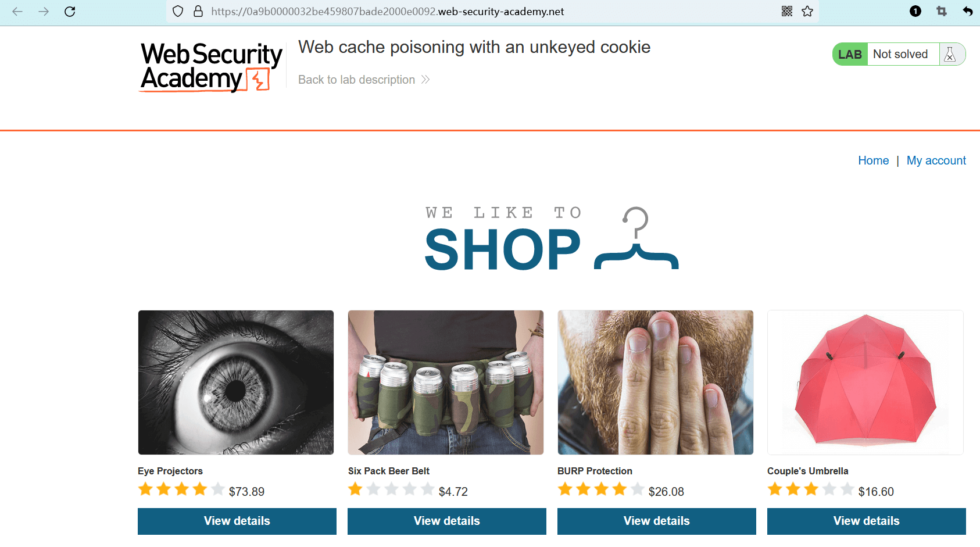Go to the Home link
Image resolution: width=980 pixels, height=547 pixels.
click(x=873, y=160)
